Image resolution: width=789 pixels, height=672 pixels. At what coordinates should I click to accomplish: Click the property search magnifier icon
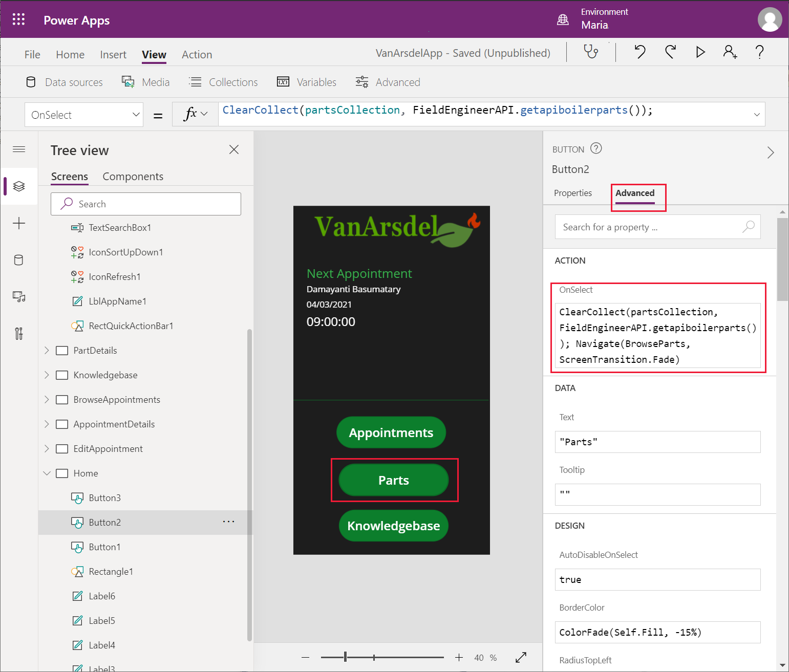click(749, 227)
